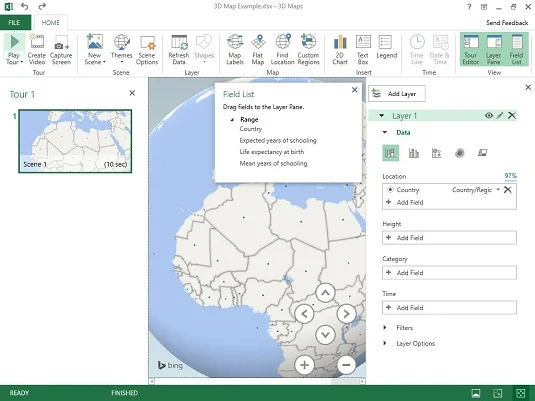Add Field under Time
Screen dimensions: 535x401
coord(449,307)
